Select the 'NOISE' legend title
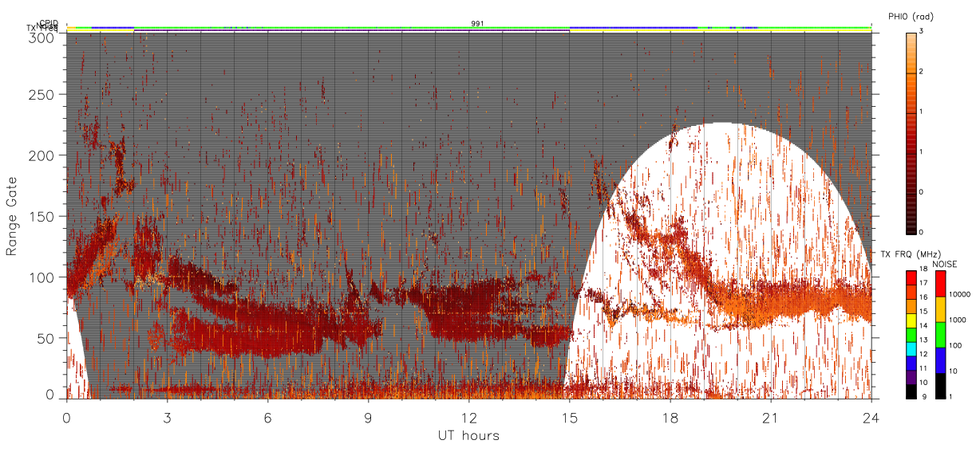This screenshot has width=980, height=452. pos(944,264)
